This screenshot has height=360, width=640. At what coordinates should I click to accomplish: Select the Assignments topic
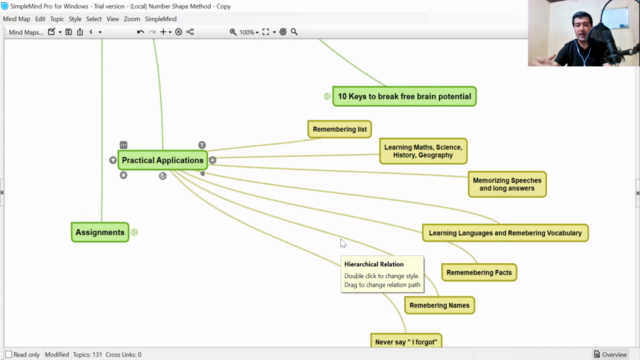coord(100,232)
